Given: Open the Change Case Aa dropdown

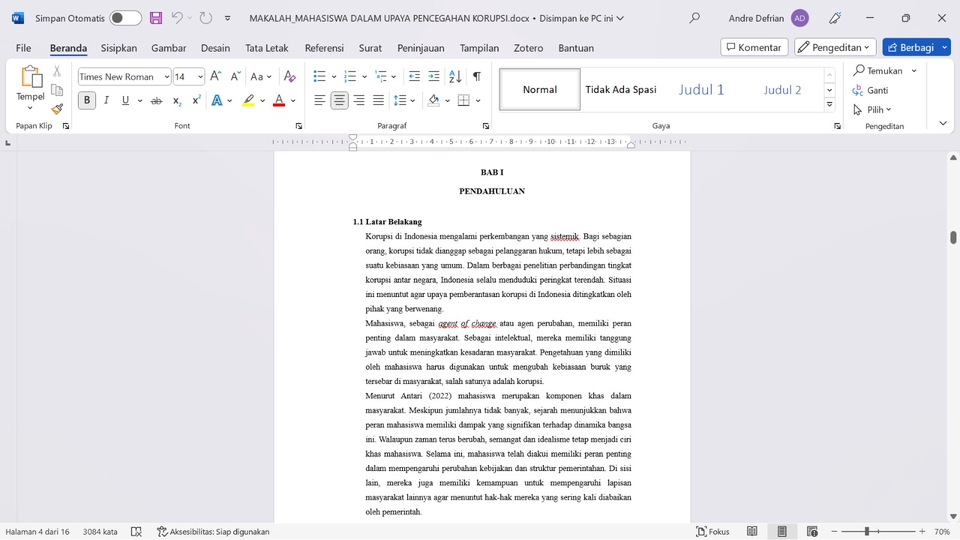Looking at the screenshot, I should [x=261, y=77].
